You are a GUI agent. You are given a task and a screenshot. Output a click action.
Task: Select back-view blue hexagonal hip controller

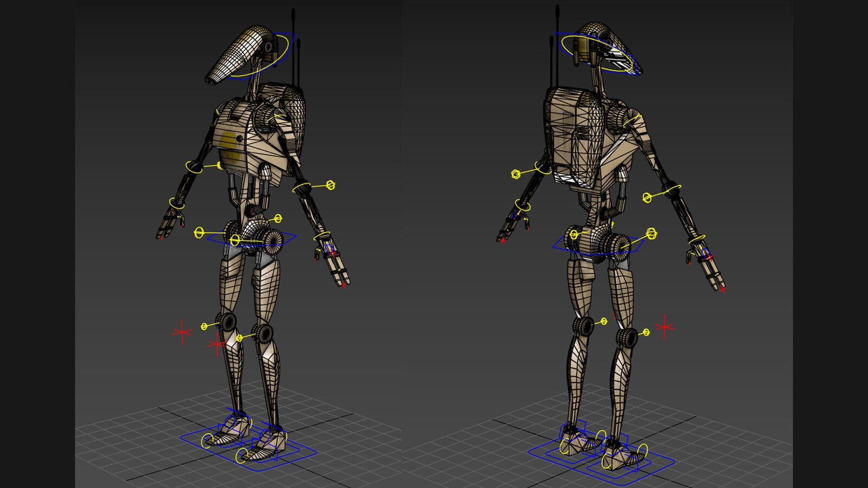[x=598, y=247]
